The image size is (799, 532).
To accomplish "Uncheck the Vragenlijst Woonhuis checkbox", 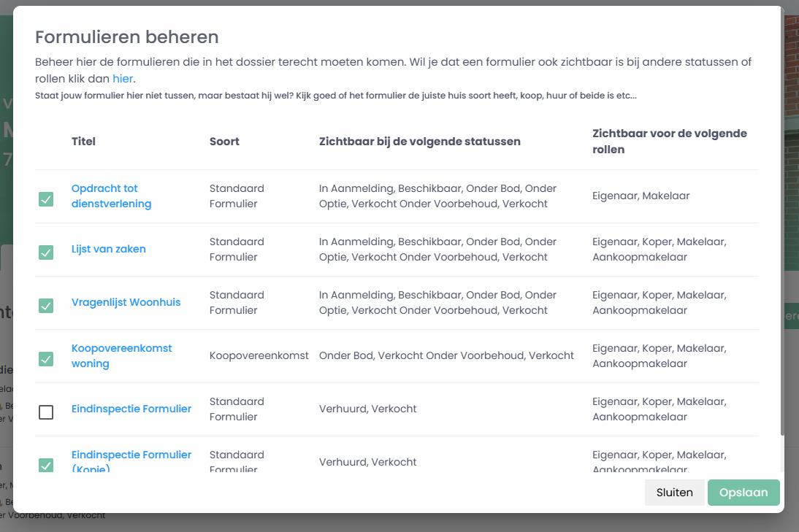I will click(46, 306).
